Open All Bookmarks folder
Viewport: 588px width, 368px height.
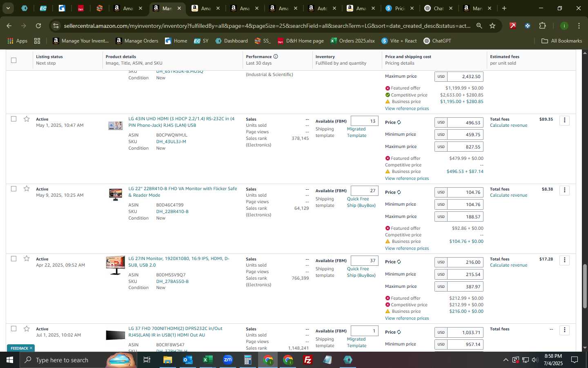561,41
